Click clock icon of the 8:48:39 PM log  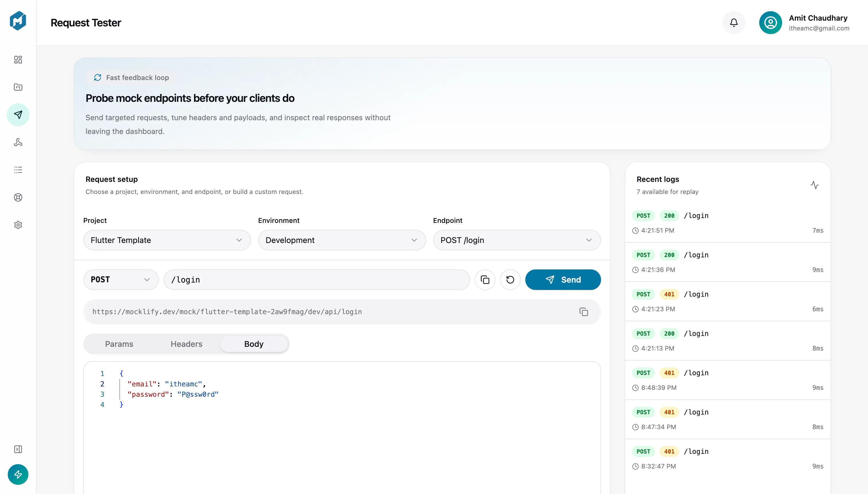point(635,388)
